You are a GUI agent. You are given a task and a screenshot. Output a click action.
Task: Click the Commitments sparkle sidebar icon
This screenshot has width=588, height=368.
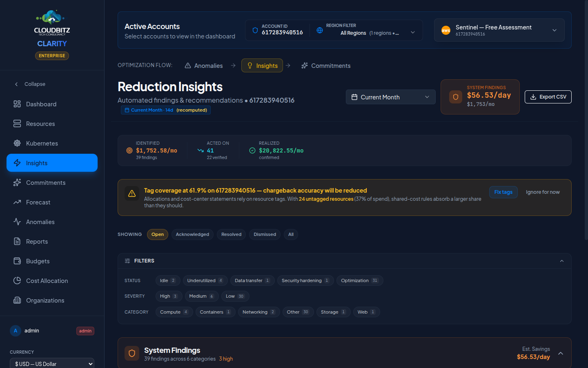click(17, 182)
